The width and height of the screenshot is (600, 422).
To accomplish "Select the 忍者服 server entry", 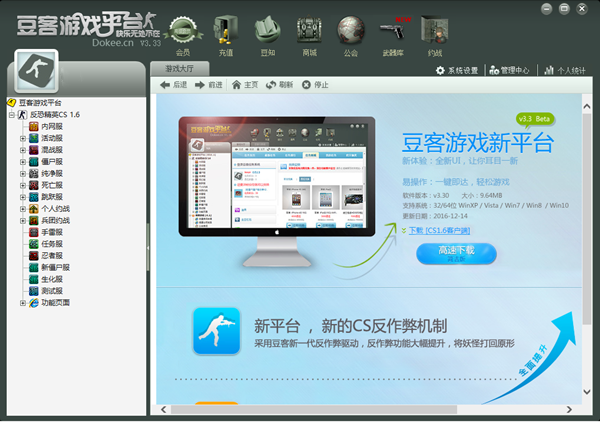I will pyautogui.click(x=52, y=256).
